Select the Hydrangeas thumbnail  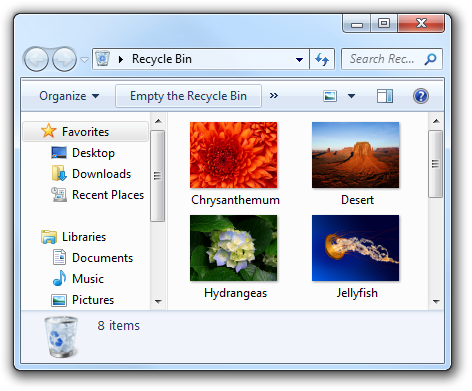233,248
